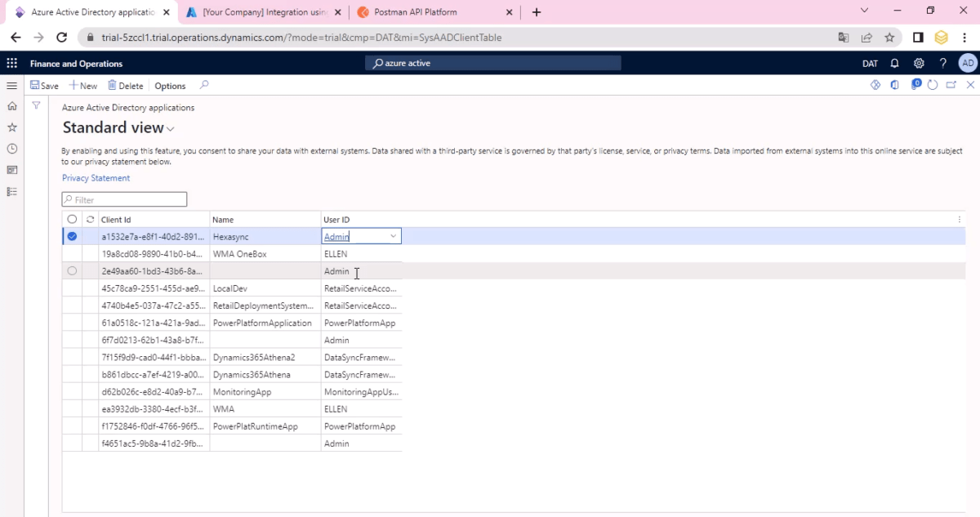Viewport: 980px width, 517px height.
Task: Sort by Client Id column header
Action: (154, 220)
